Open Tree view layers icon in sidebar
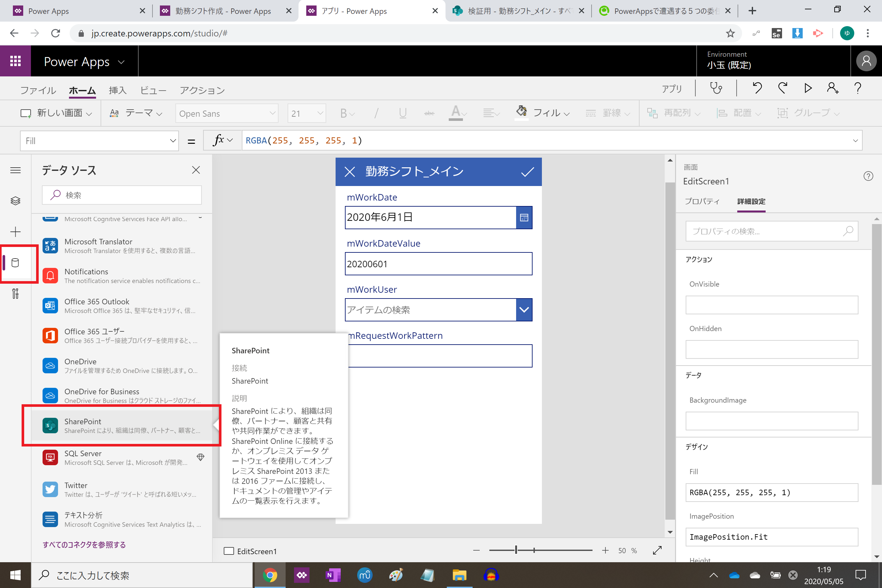The height and width of the screenshot is (588, 882). (15, 201)
